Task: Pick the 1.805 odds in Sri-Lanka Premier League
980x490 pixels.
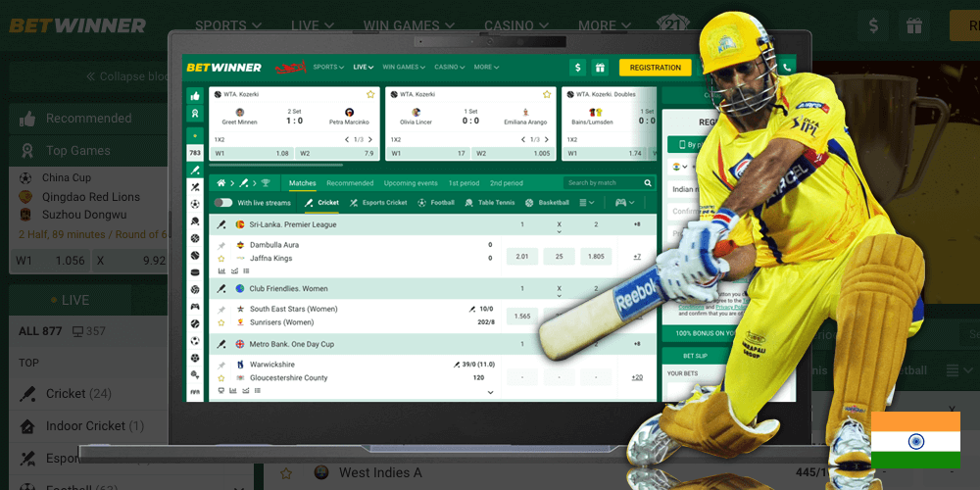Action: coord(596,256)
